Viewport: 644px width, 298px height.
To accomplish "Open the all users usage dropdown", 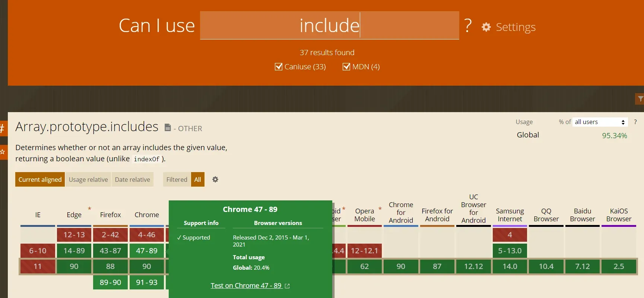I will coord(600,122).
